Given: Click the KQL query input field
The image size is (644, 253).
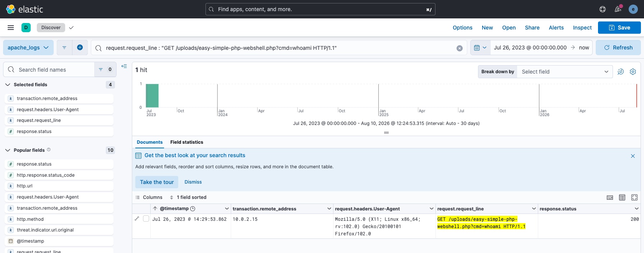Looking at the screenshot, I should 279,48.
